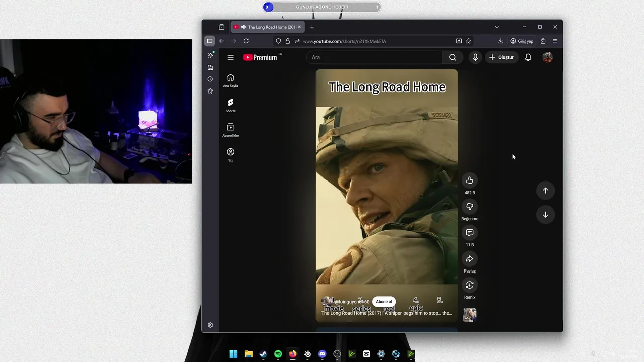
Task: Run search with the magnifier button
Action: (453, 57)
